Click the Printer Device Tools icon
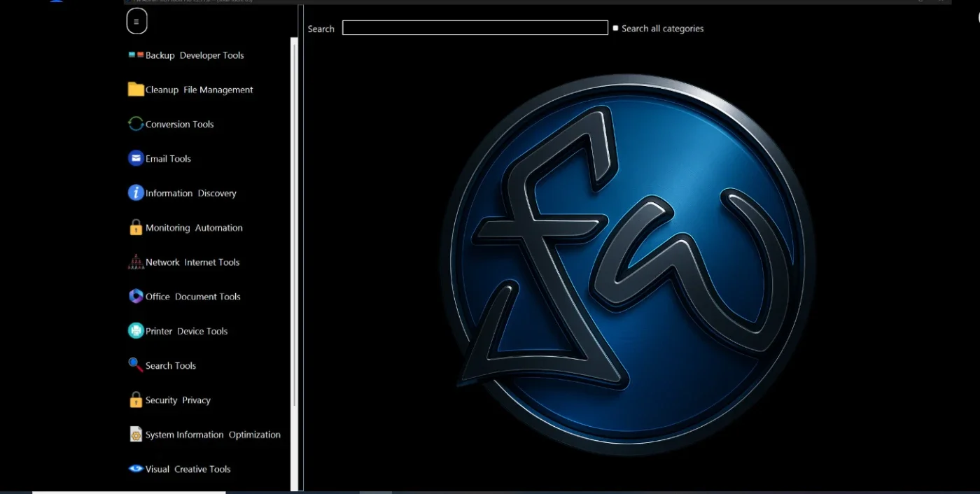This screenshot has height=494, width=980. (136, 330)
